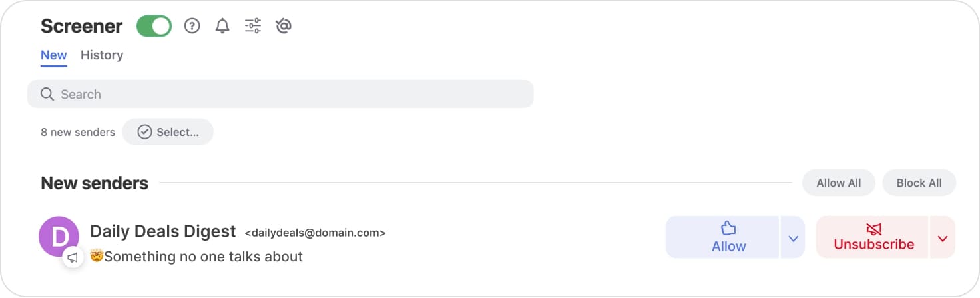Click the megaphone badge on avatar
980x298 pixels.
point(73,257)
